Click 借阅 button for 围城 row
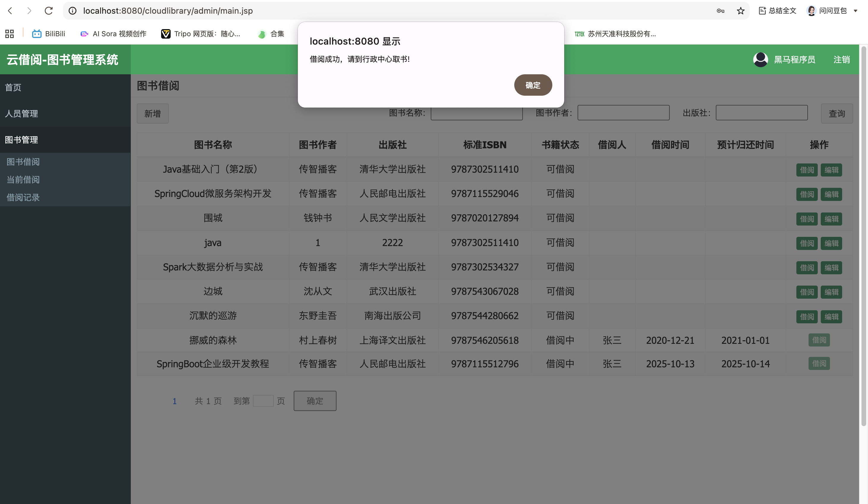868x504 pixels. click(806, 219)
